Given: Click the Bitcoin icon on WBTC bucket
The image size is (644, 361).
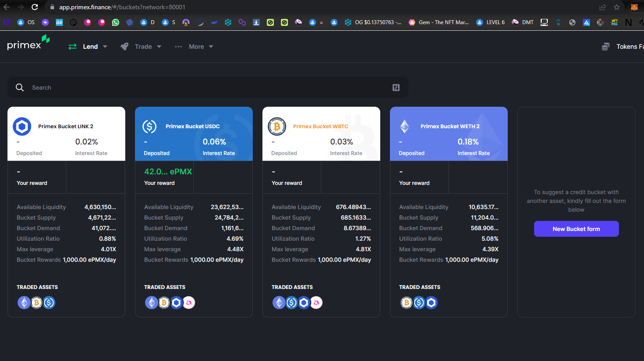Looking at the screenshot, I should click(x=277, y=126).
